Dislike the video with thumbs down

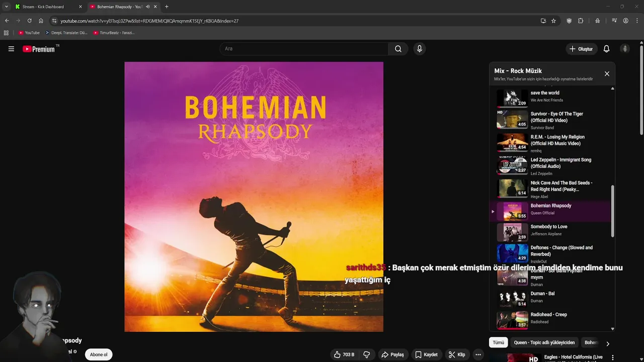(x=366, y=354)
